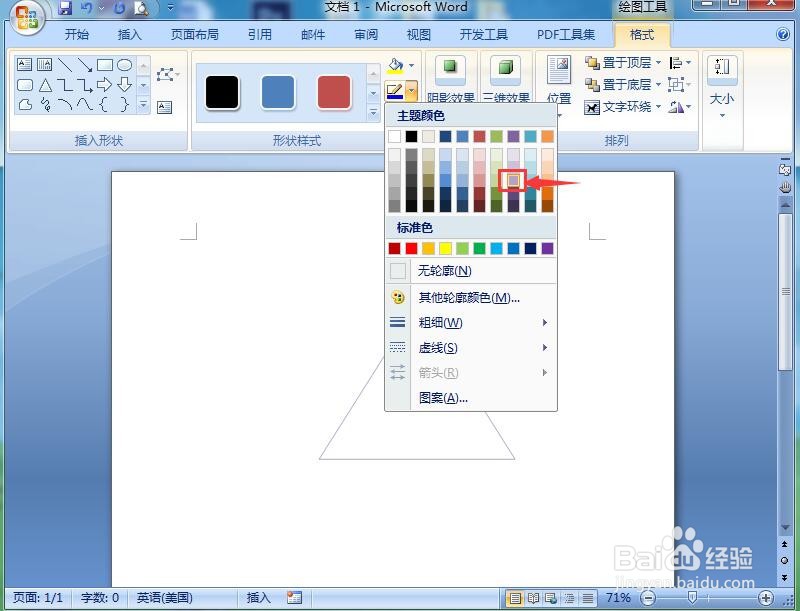This screenshot has width=800, height=611.
Task: Open the PDF工具集 tab
Action: (x=566, y=35)
